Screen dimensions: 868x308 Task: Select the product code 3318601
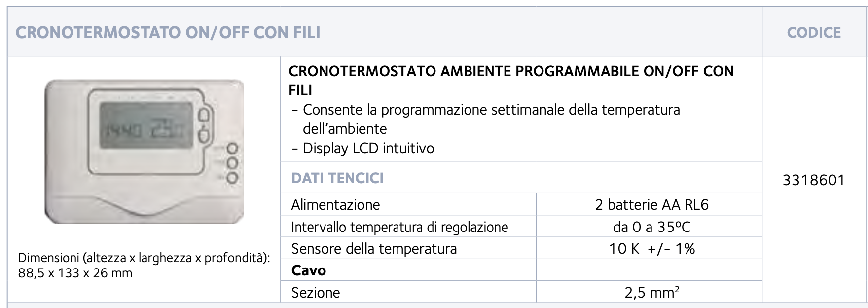click(814, 180)
